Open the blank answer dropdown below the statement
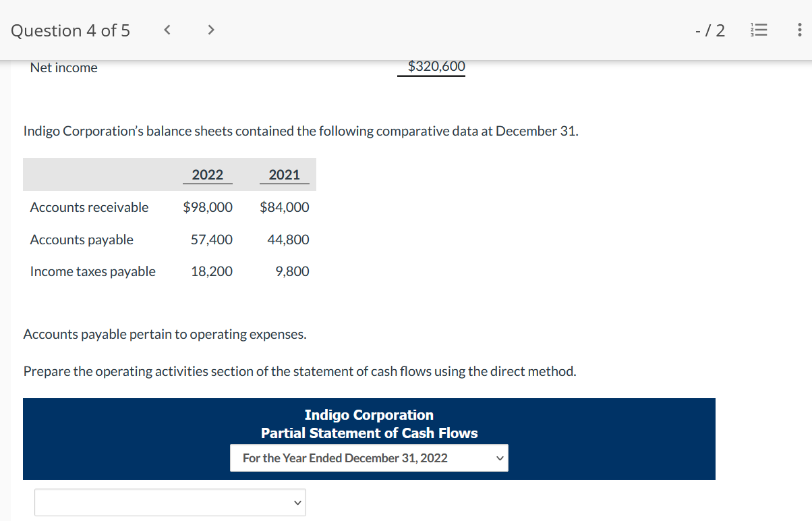 [170, 502]
